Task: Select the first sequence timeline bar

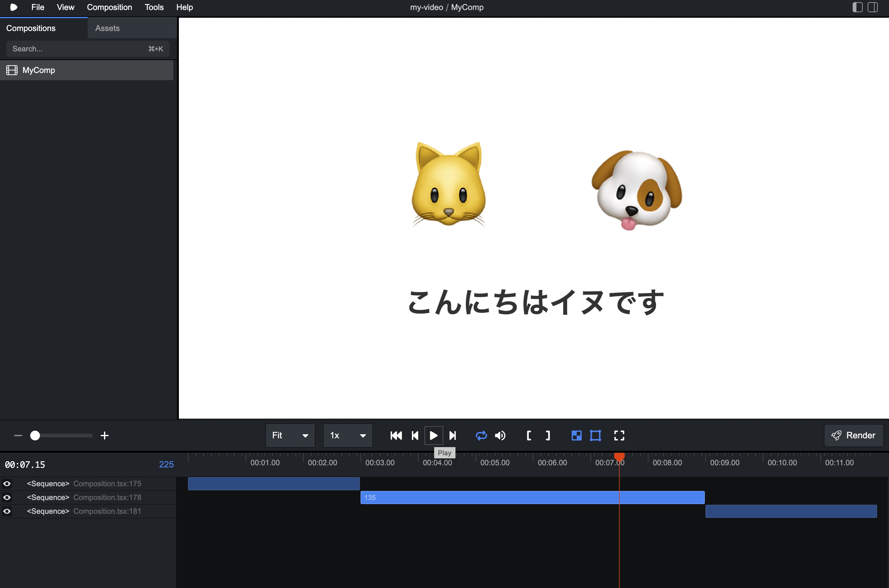Action: 274,484
